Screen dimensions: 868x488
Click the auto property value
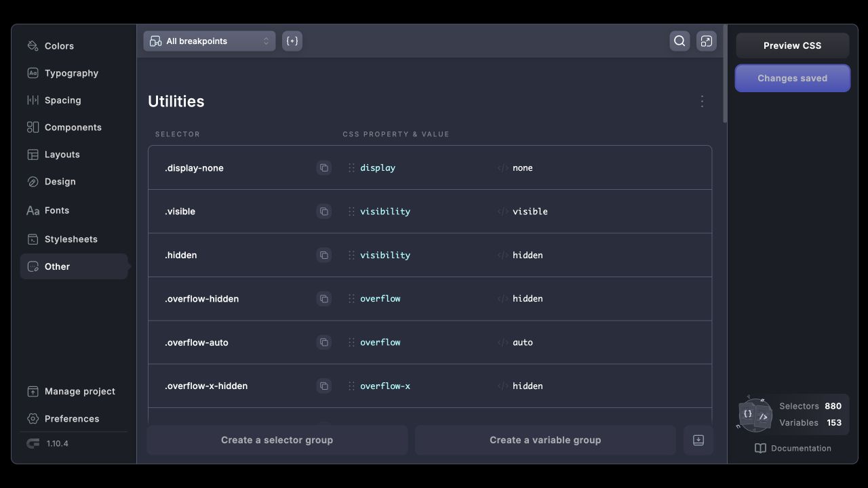point(523,342)
